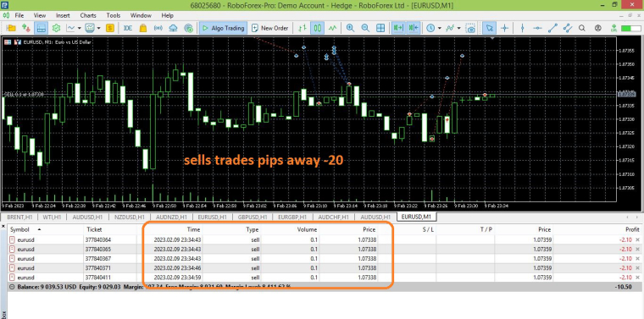644x319 pixels.
Task: Click the globe with plus icon
Action: point(188,28)
